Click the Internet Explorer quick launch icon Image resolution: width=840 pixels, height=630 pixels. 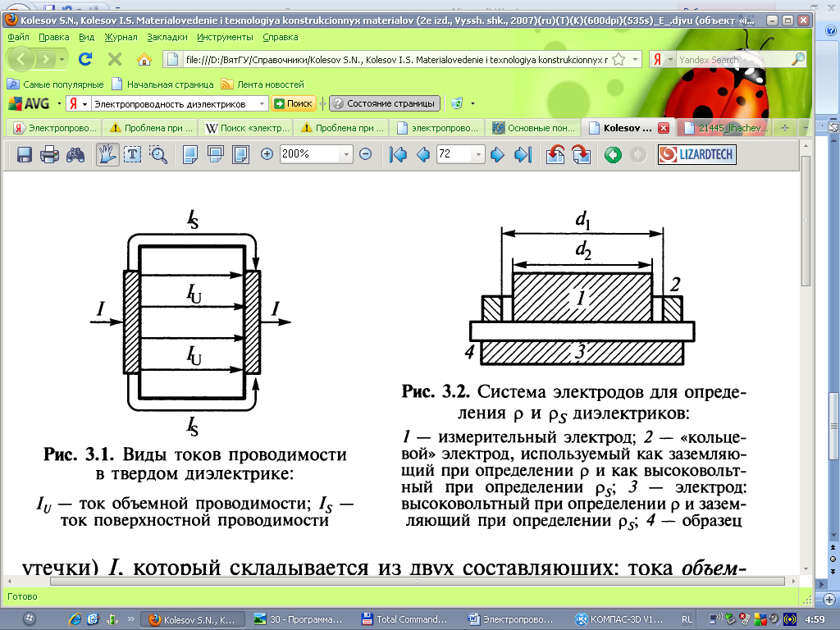point(75,619)
